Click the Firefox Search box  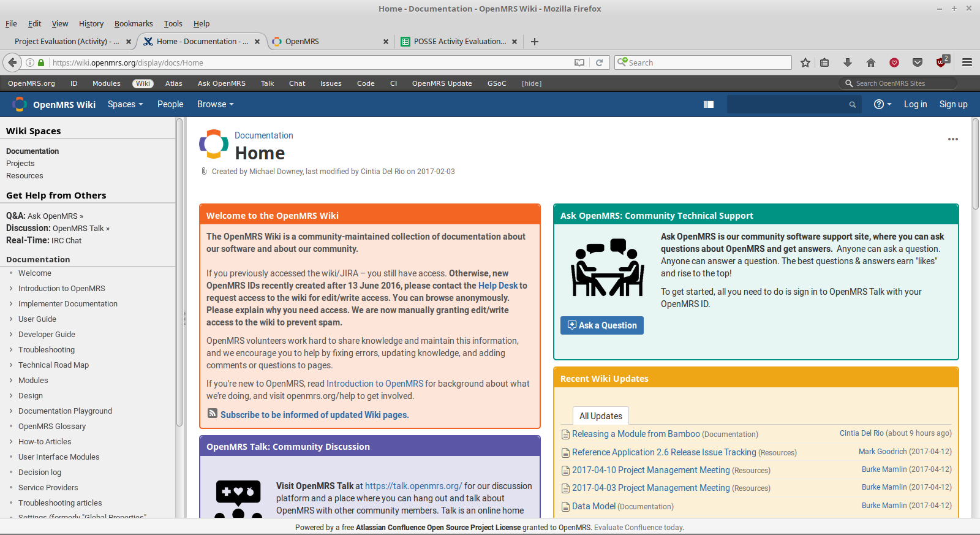coord(703,63)
